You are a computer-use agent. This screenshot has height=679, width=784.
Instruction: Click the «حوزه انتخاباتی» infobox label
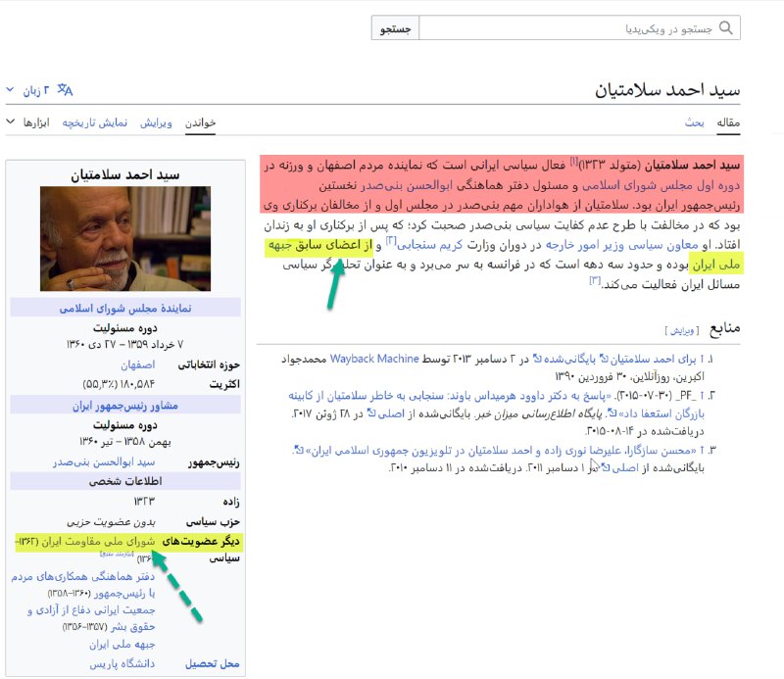coord(209,364)
